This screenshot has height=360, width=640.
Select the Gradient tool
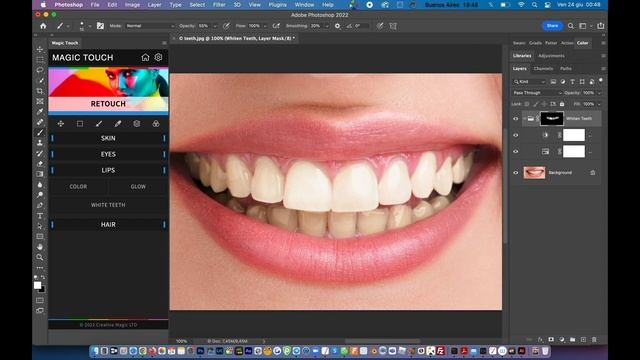(40, 174)
